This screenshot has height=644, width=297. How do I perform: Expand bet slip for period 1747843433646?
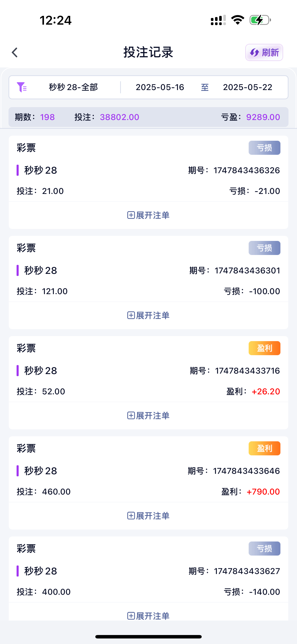(148, 516)
